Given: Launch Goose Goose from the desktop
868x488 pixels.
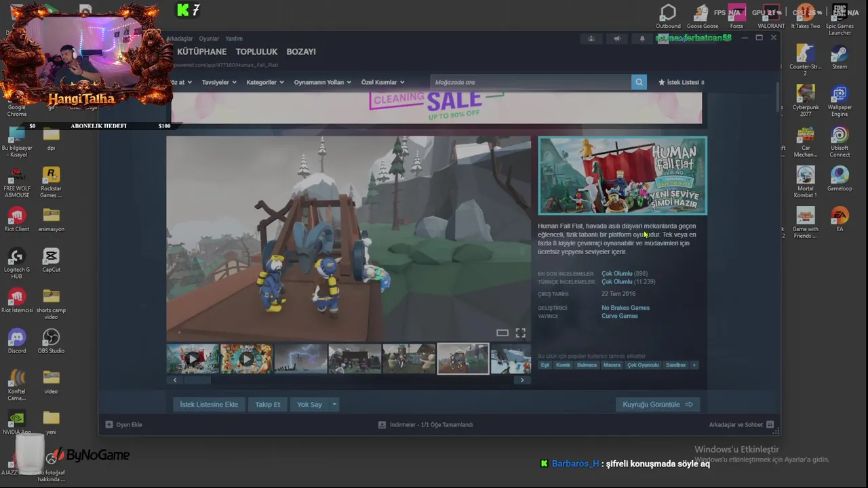Looking at the screenshot, I should [x=703, y=16].
